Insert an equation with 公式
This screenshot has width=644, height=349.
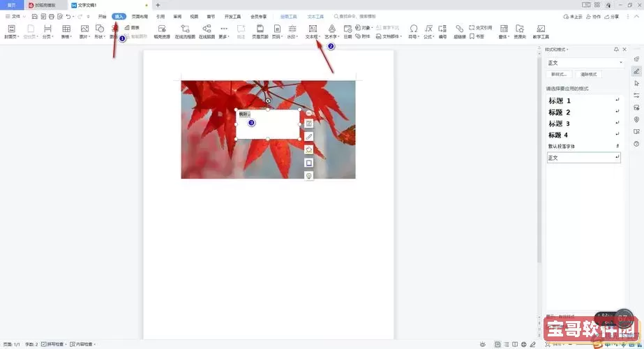428,31
